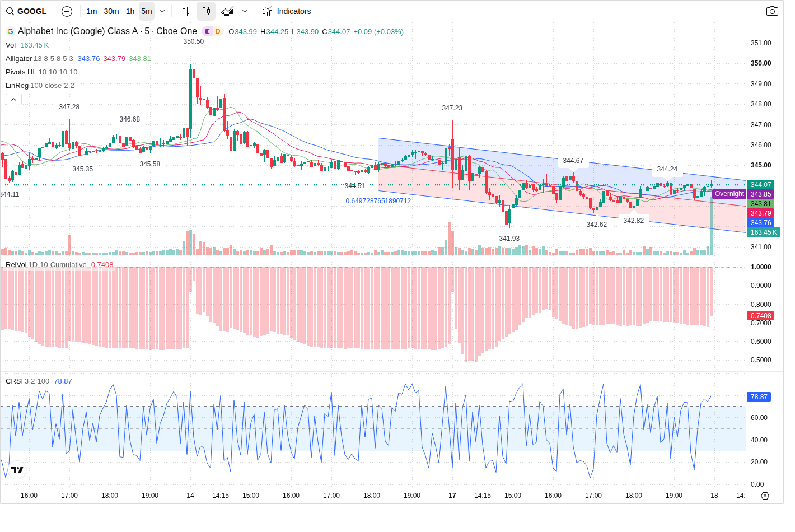Select the RelVol indicator legend
795x532 pixels.
(16, 265)
